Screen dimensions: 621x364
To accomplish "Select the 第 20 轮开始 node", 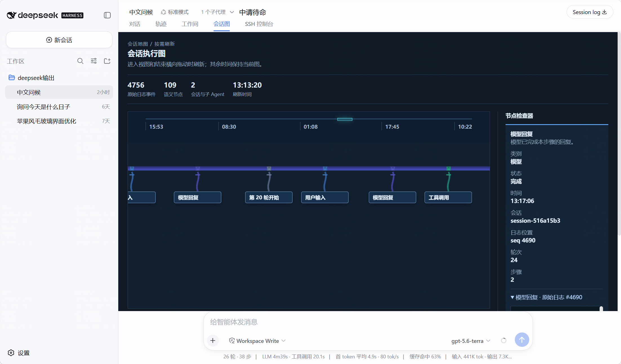I will [269, 197].
